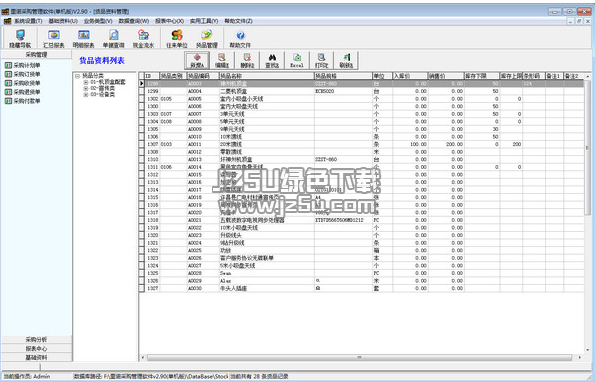Open the 往来单位 contacts icon
Viewport: 595px width, 382px height.
click(177, 35)
